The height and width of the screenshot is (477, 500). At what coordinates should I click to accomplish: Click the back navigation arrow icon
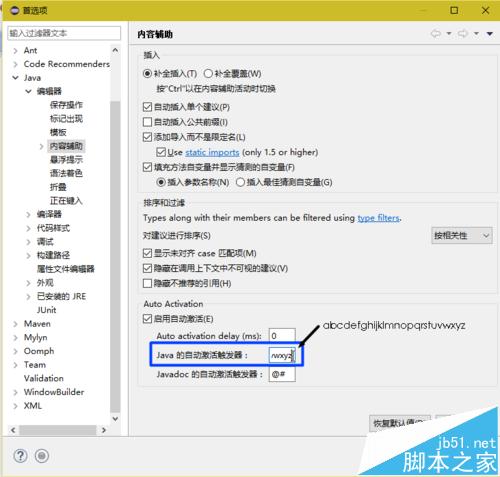[x=436, y=33]
